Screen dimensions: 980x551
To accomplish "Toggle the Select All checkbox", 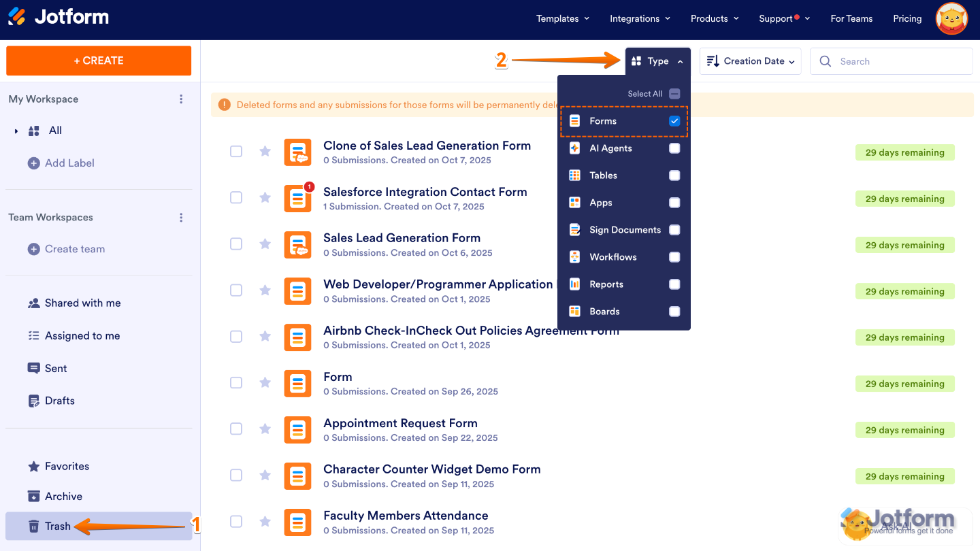I will [x=674, y=94].
